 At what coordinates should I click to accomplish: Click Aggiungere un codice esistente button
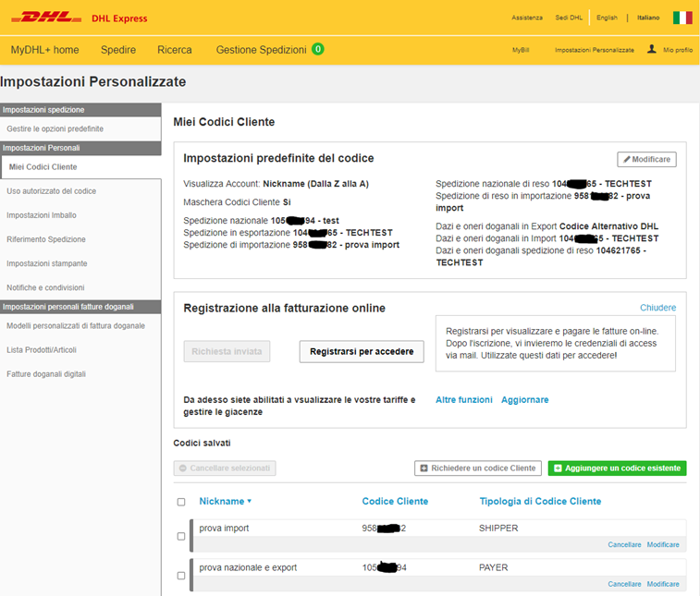point(617,468)
